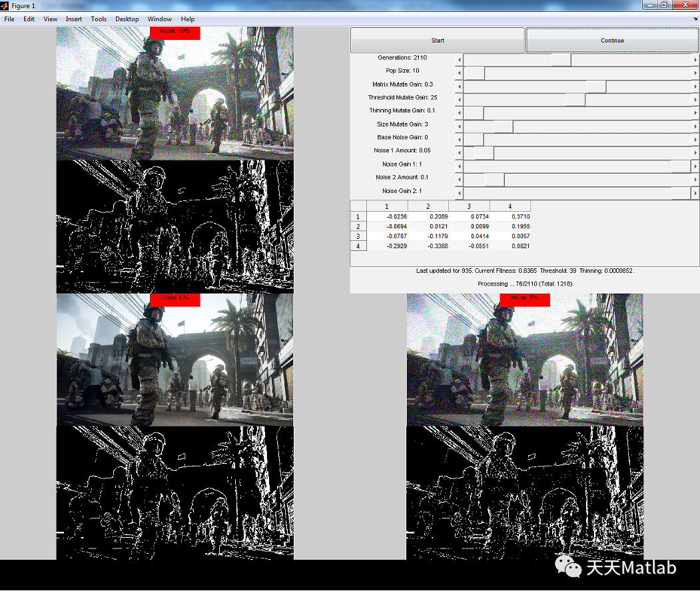This screenshot has width=700, height=599.
Task: Increase Noise Gain 2 with right arrow
Action: pyautogui.click(x=695, y=193)
